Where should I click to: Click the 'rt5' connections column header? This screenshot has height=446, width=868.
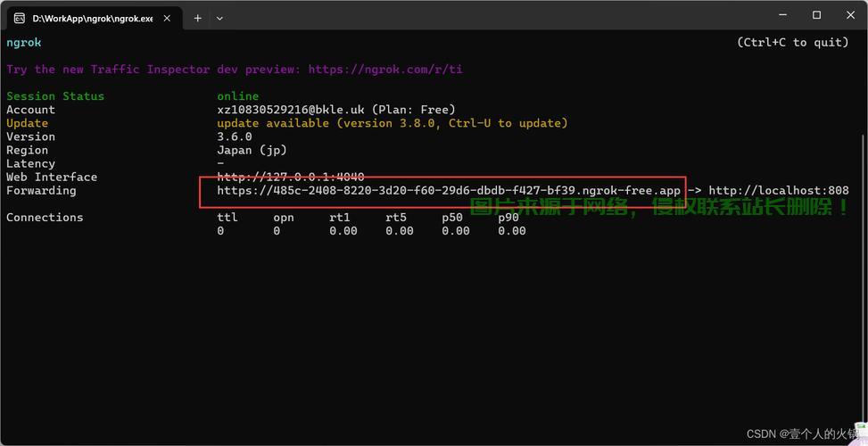click(396, 218)
